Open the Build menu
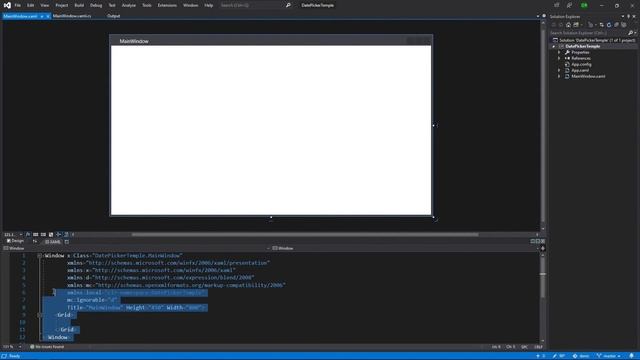This screenshot has width=640, height=360. tap(79, 5)
